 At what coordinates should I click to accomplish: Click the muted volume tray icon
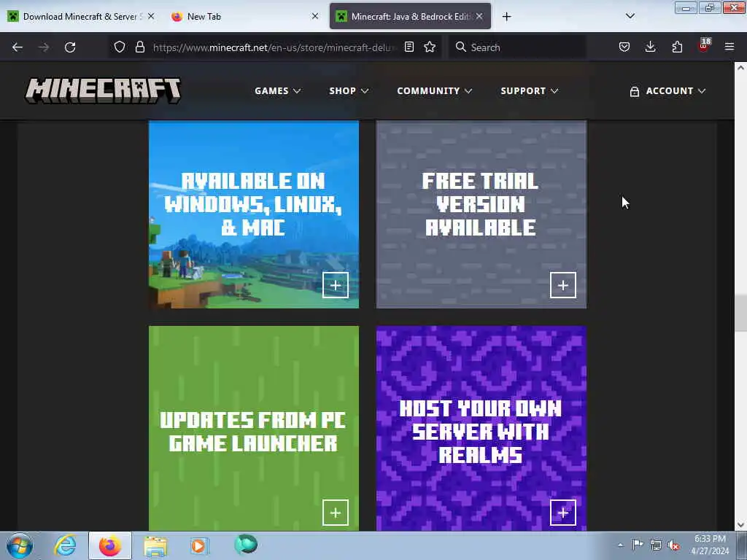point(673,545)
